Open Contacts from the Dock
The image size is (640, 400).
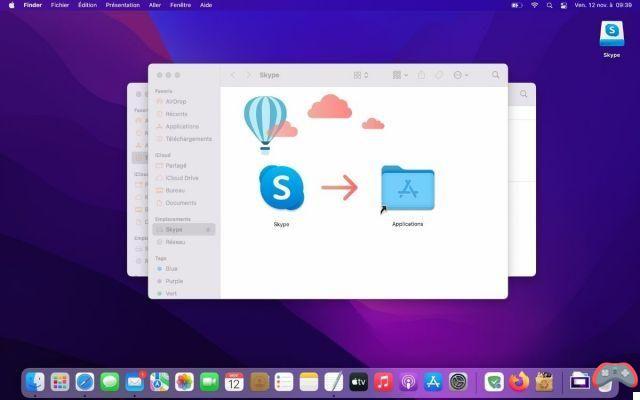pyautogui.click(x=259, y=382)
